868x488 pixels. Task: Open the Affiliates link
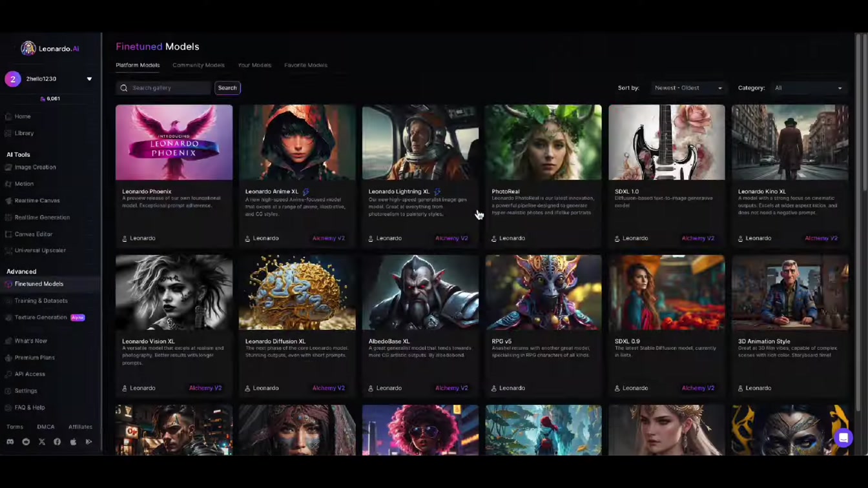pos(80,427)
